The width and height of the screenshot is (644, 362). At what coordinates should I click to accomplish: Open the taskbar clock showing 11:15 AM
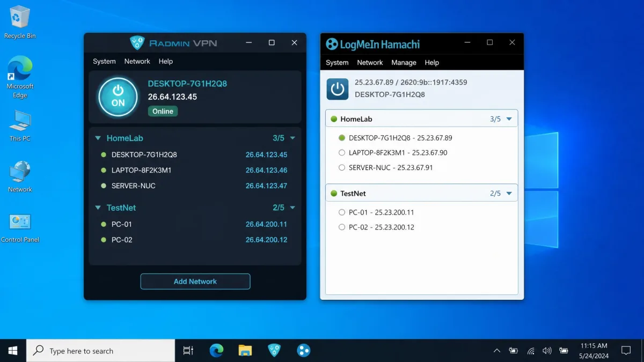pos(594,351)
